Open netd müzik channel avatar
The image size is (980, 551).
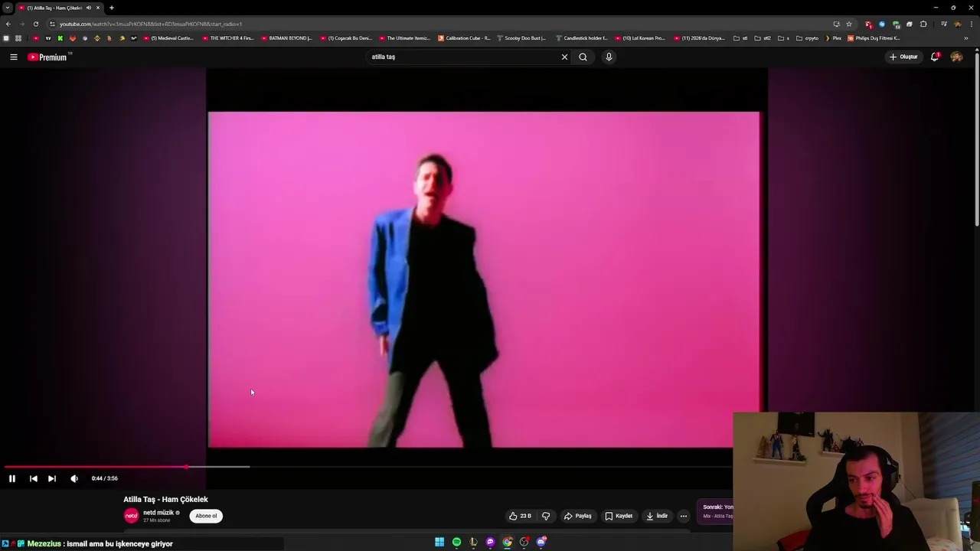tap(131, 516)
